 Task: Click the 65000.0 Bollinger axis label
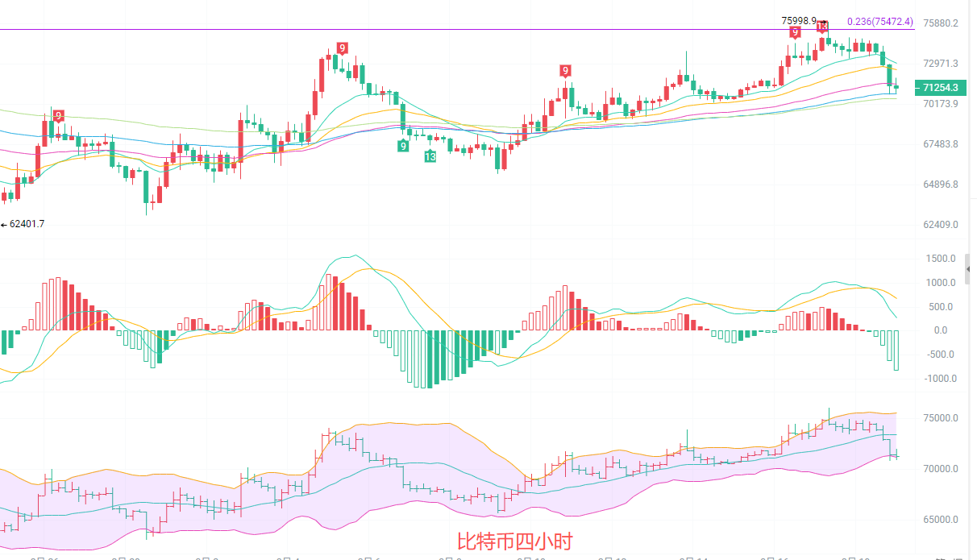click(x=941, y=520)
